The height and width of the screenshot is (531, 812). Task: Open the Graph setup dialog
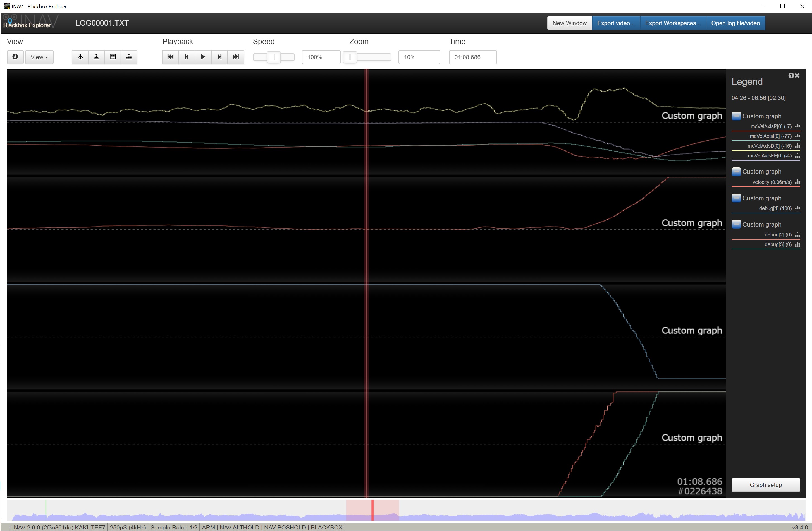[765, 485]
